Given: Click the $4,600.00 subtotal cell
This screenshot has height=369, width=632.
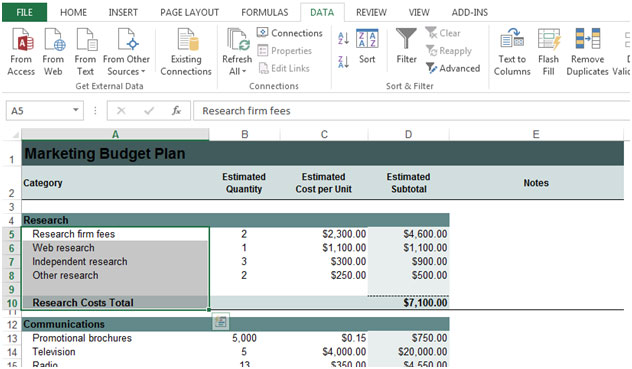Looking at the screenshot, I should point(408,234).
